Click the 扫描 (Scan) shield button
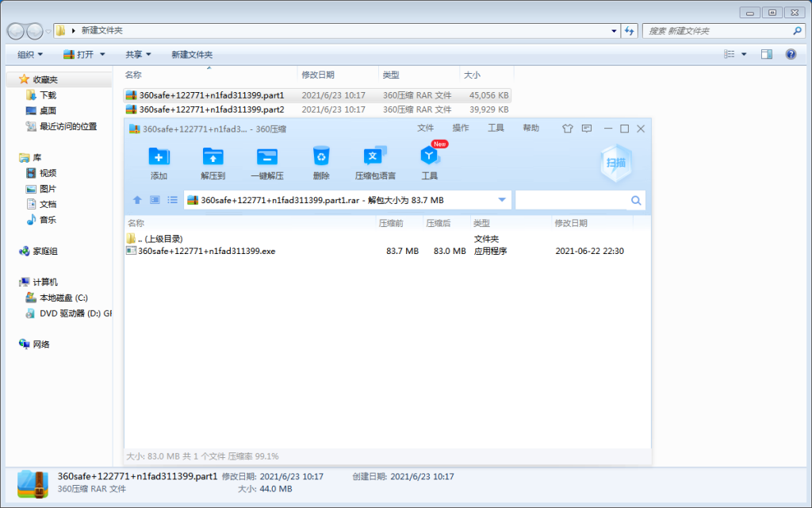This screenshot has height=508, width=812. pyautogui.click(x=615, y=163)
